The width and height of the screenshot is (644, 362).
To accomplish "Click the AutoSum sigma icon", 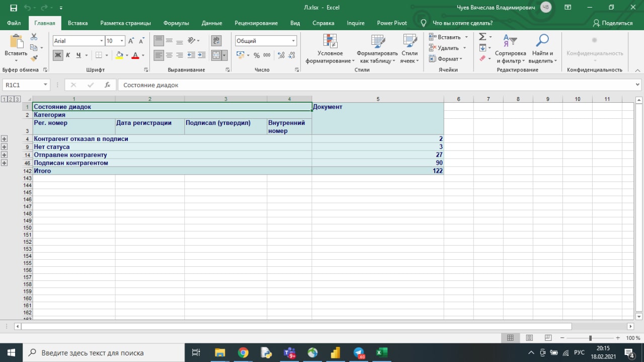I will (482, 37).
